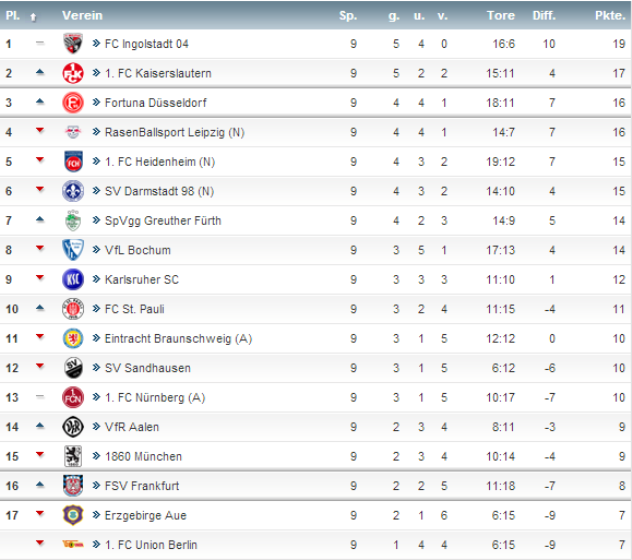The width and height of the screenshot is (632, 560).
Task: Click the SV Darmstadt 98 club crest
Action: point(72,191)
